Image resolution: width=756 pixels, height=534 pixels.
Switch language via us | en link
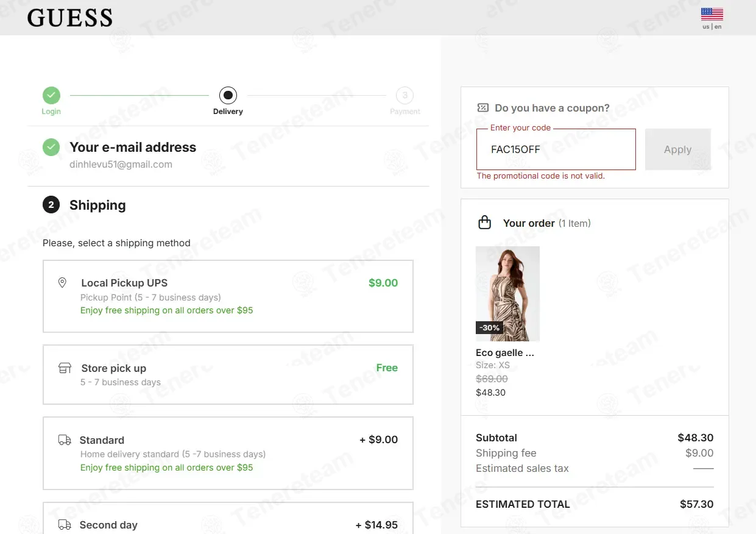(712, 27)
